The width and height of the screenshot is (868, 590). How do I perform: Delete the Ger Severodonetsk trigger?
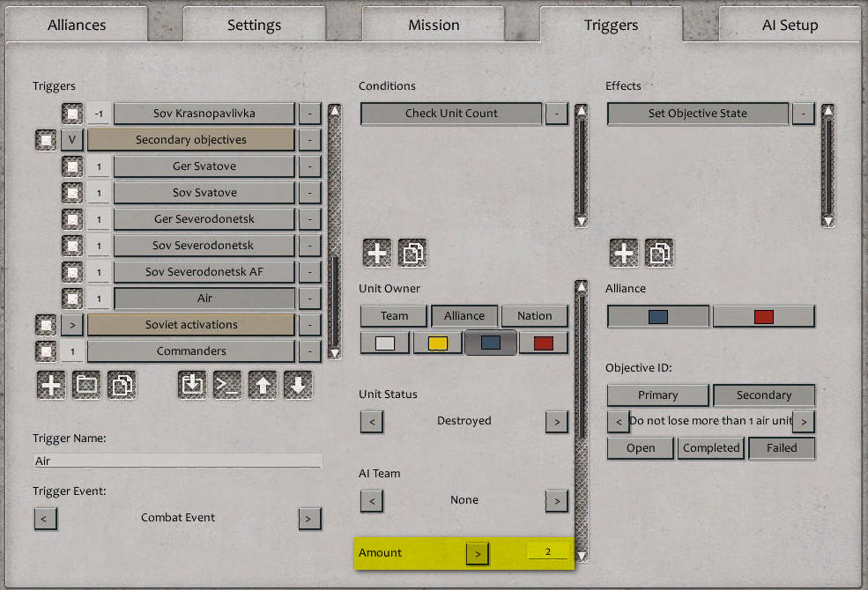pyautogui.click(x=310, y=219)
